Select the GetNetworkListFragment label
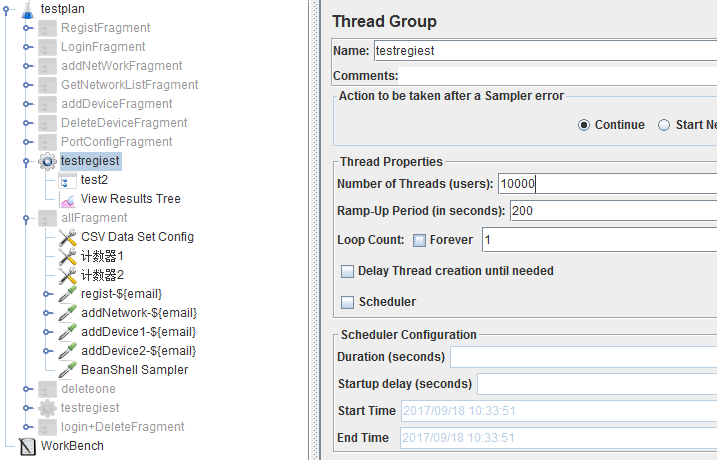 tap(130, 85)
